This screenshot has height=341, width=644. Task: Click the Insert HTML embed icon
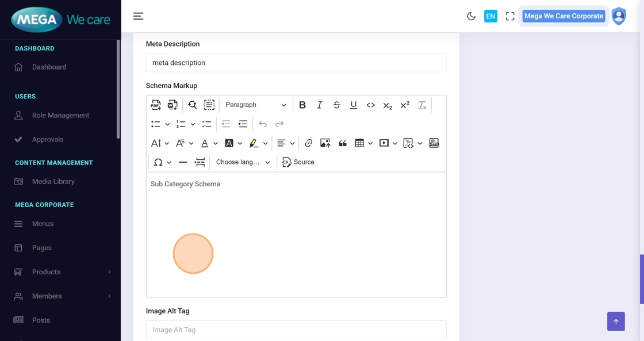click(434, 143)
